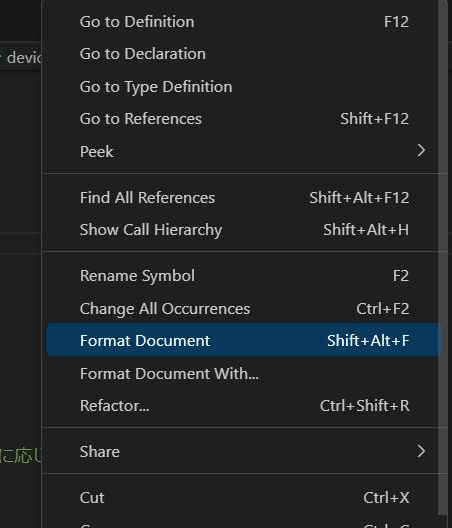
Task: Click the Shift+Alt+F shortcut label
Action: [x=368, y=341]
